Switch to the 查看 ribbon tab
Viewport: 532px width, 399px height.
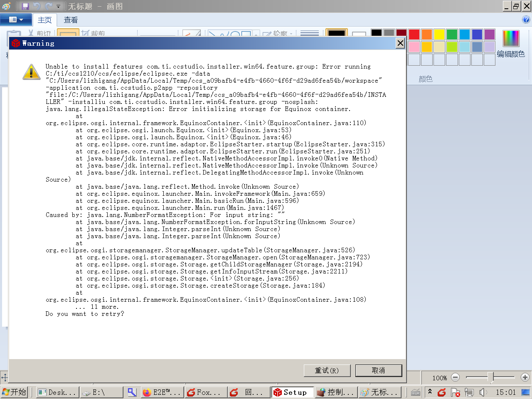(x=71, y=20)
